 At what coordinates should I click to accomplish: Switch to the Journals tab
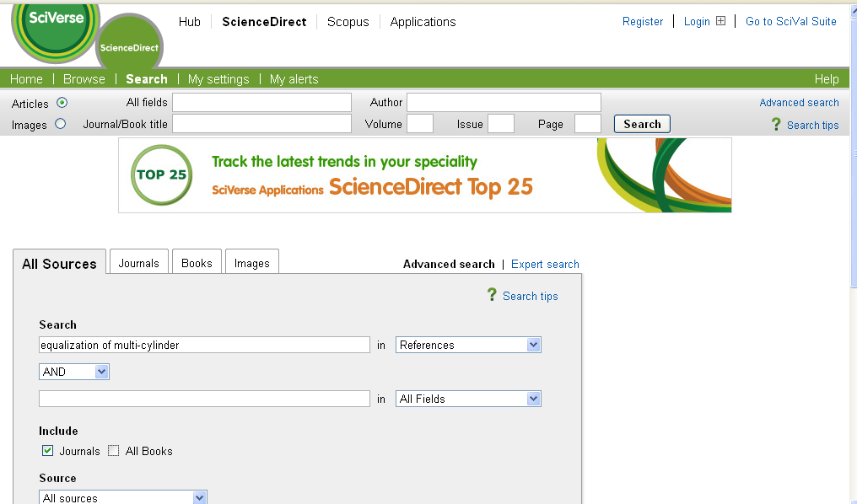[x=139, y=262]
